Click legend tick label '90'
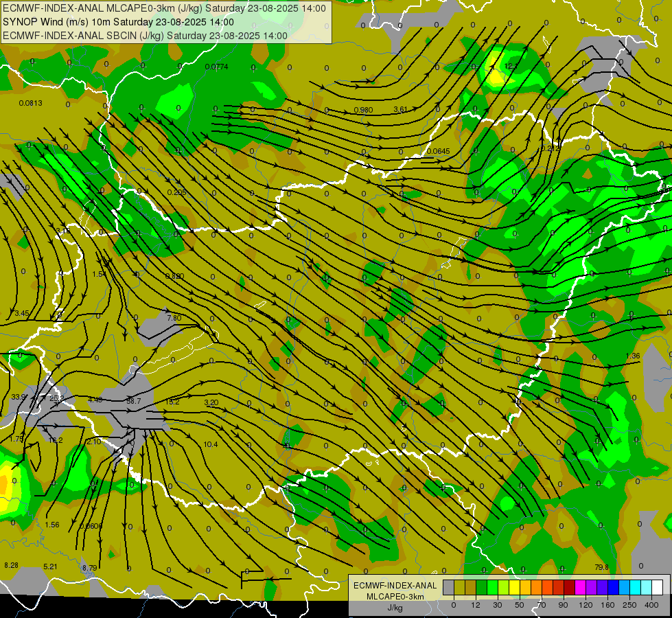This screenshot has width=672, height=618. (x=563, y=605)
